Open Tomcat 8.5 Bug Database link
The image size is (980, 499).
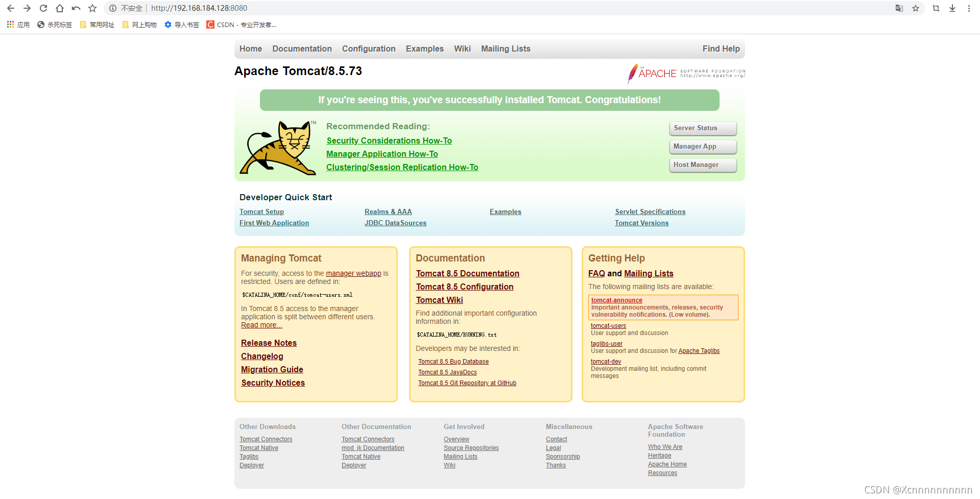(x=453, y=362)
